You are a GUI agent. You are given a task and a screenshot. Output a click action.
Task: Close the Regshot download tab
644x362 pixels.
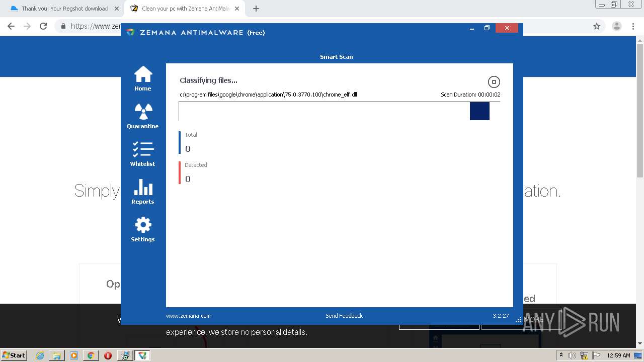[x=117, y=9]
